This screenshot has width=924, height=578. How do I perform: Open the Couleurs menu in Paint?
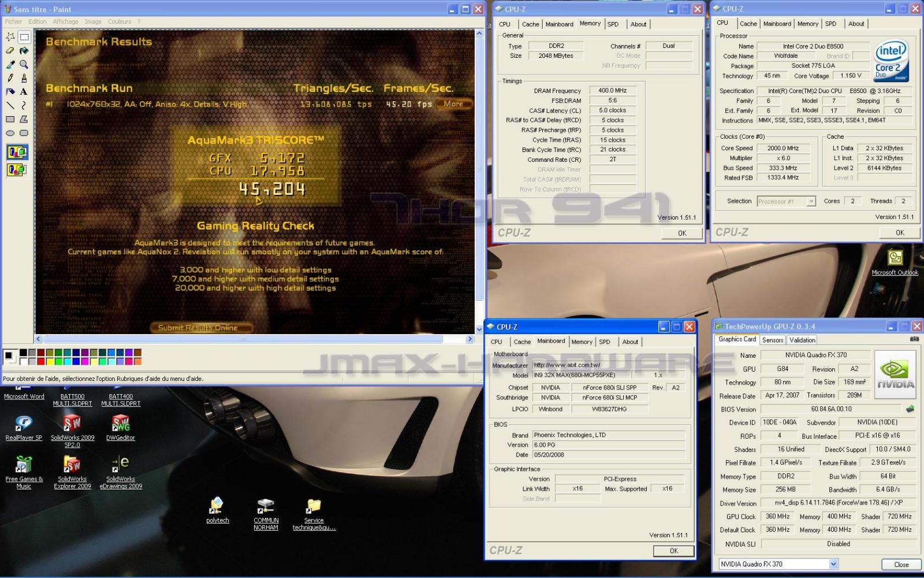(119, 21)
